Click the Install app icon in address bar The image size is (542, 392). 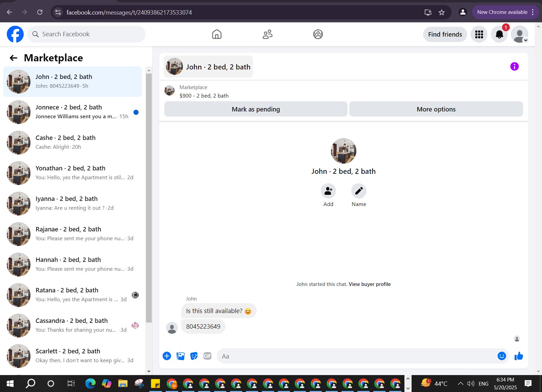(x=428, y=12)
